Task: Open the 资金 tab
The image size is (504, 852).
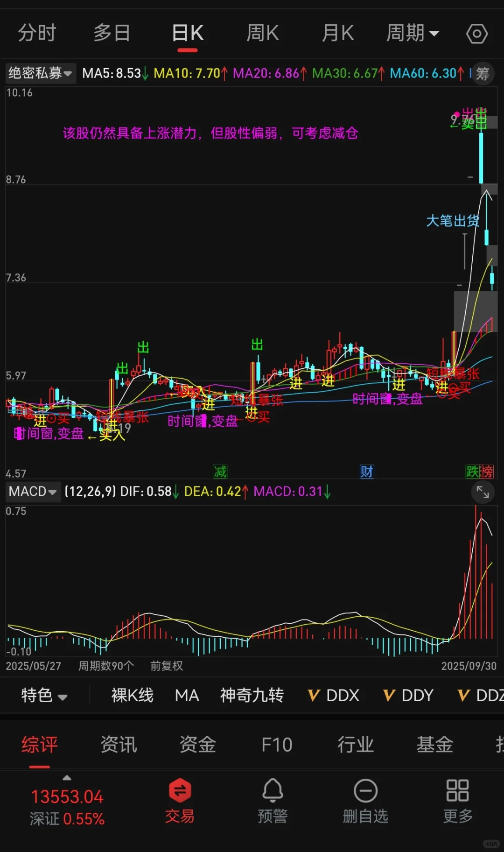Action: (198, 744)
